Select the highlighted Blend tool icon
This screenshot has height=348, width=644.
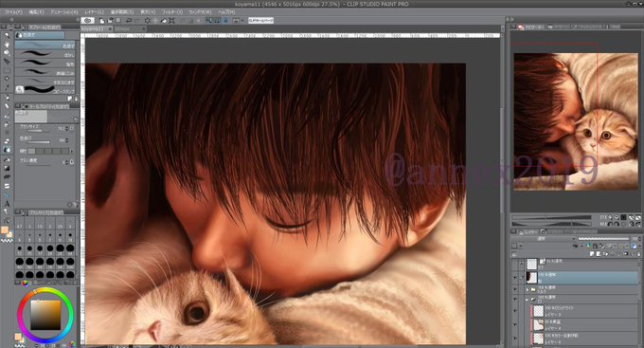tap(7, 150)
